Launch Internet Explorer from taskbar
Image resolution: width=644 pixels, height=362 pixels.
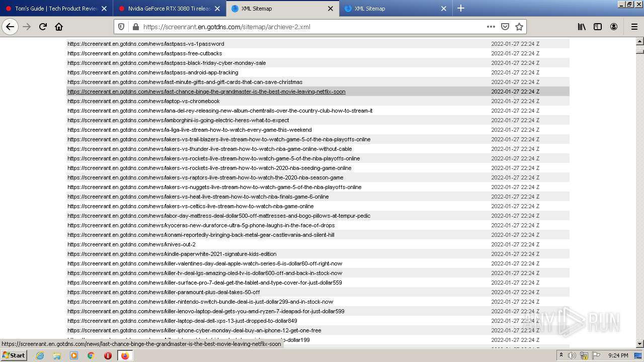coord(40,355)
